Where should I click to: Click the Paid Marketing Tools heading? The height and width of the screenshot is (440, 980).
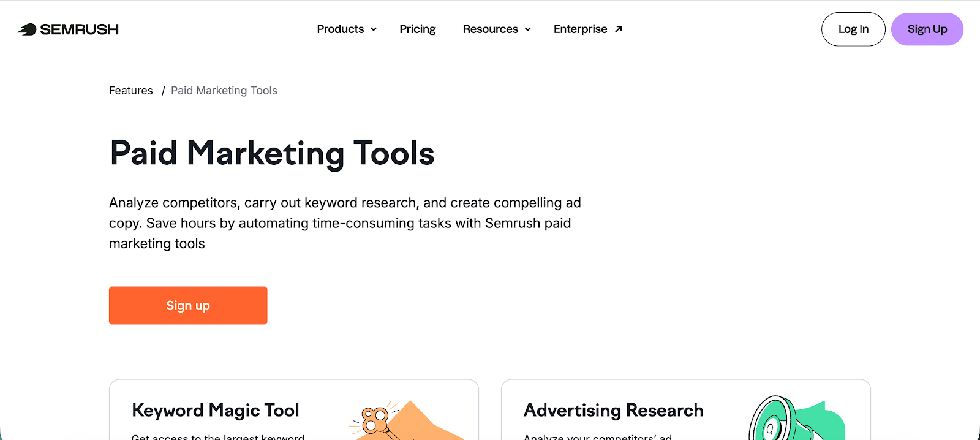[272, 153]
